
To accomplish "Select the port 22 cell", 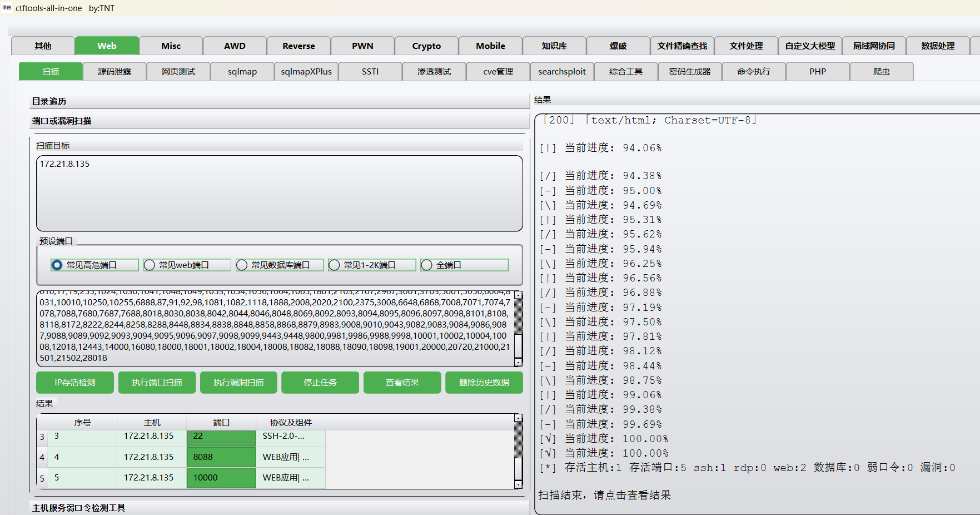I will point(221,437).
